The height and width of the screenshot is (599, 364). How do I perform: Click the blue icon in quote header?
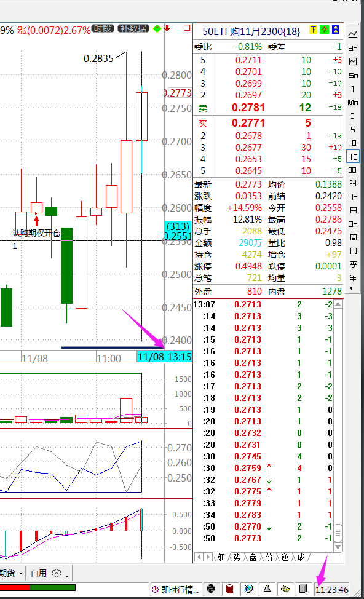[336, 30]
